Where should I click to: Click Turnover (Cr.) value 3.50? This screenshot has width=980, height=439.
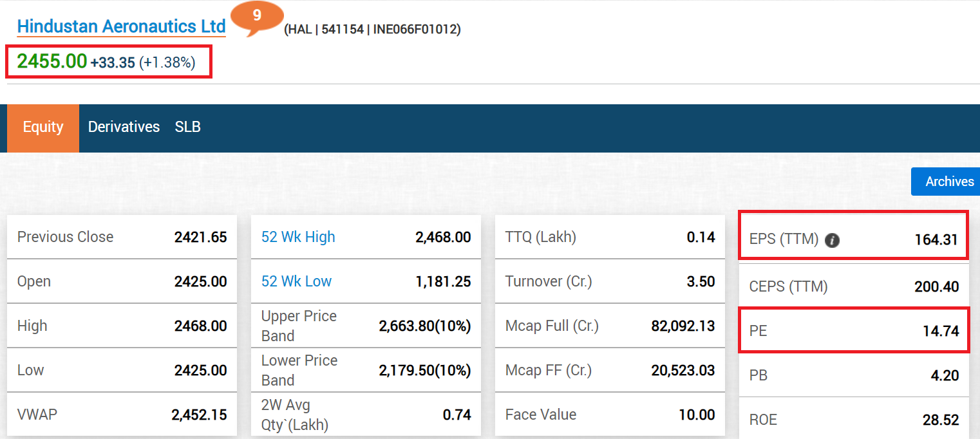701,281
